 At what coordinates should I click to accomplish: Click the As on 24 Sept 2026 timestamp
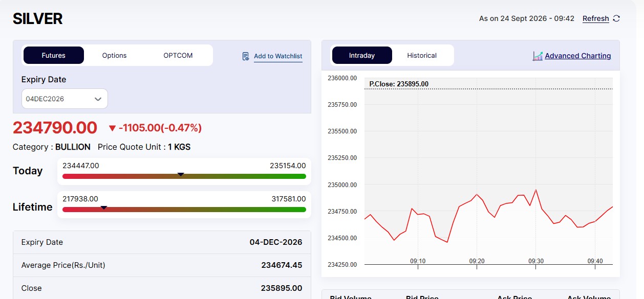527,18
